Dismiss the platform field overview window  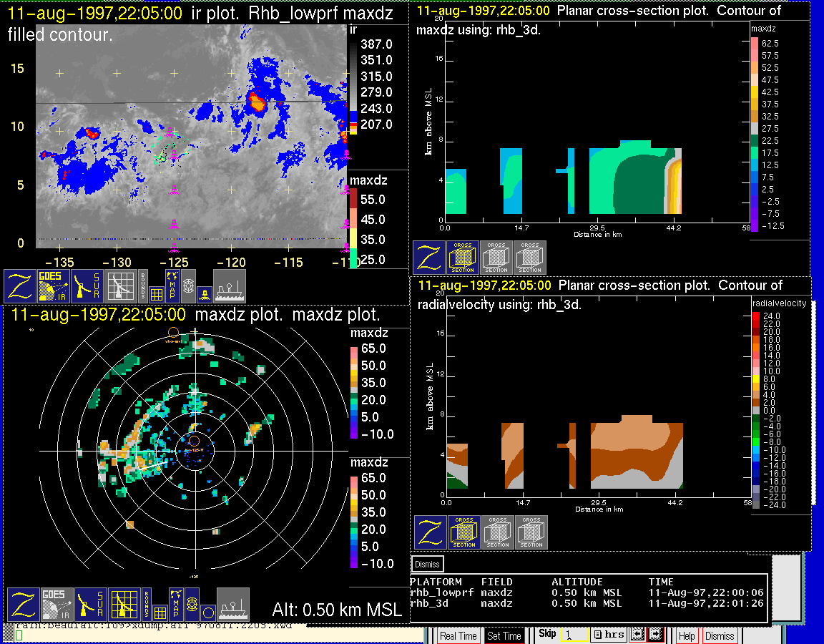[x=428, y=564]
